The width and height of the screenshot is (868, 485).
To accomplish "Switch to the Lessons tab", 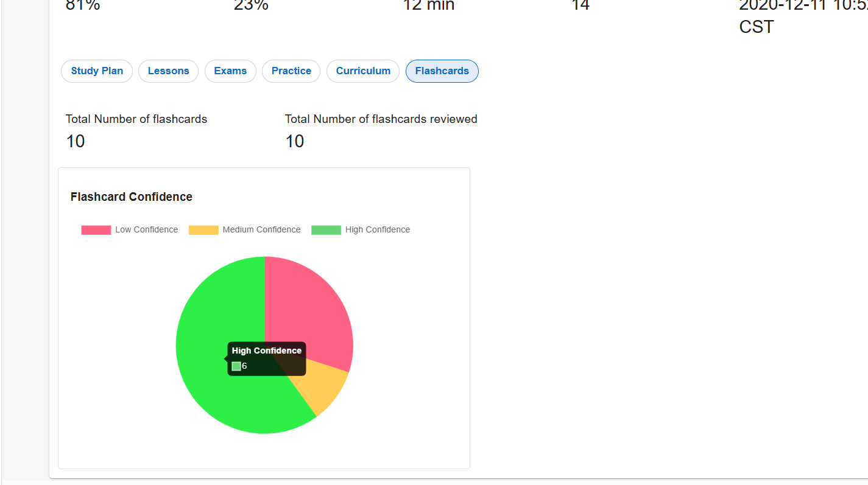I will 168,71.
